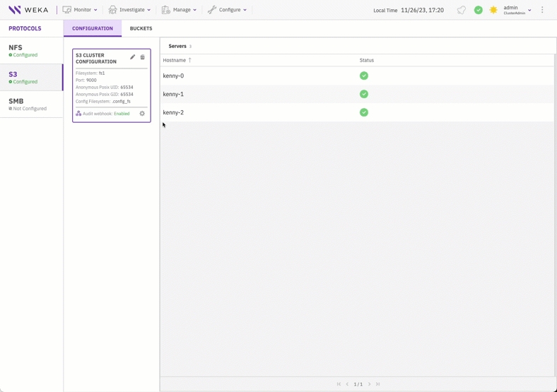Open the Manage dropdown menu

pyautogui.click(x=179, y=10)
